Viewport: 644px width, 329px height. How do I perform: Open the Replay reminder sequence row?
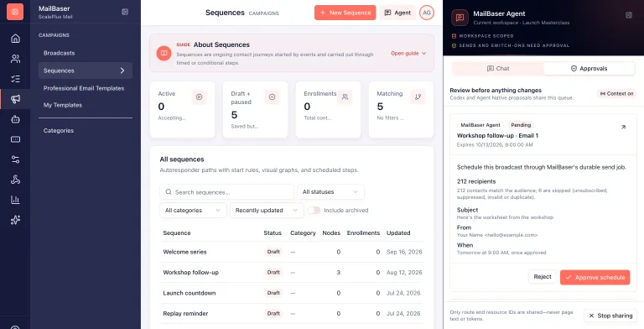pos(293,313)
